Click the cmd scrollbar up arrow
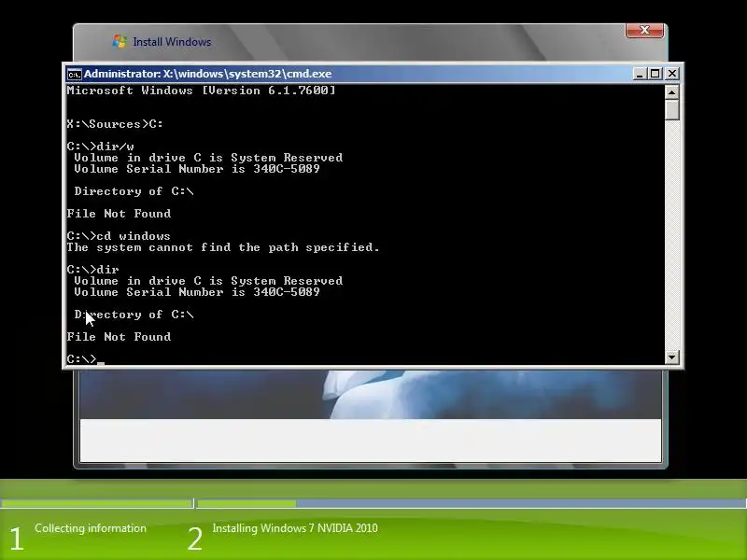This screenshot has width=747, height=560. tap(671, 91)
